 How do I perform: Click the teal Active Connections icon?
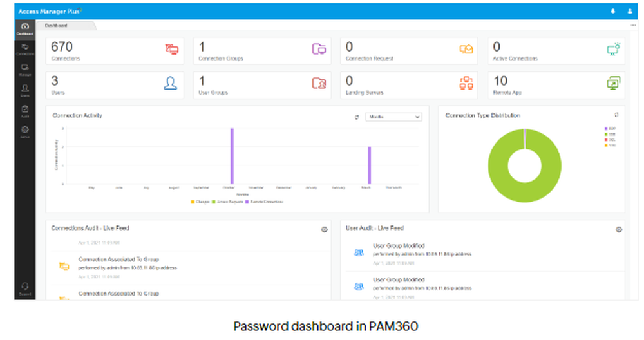[x=614, y=50]
